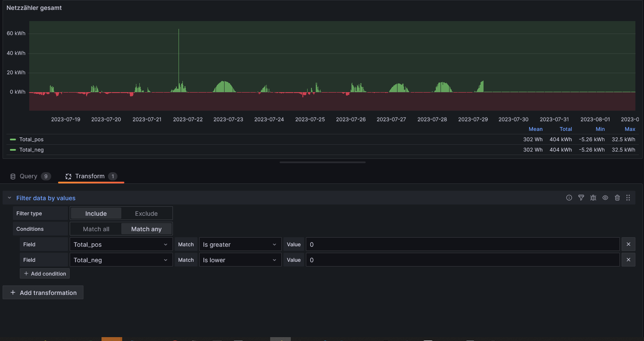Open the Is greater match dropdown
644x341 pixels.
[240, 245]
